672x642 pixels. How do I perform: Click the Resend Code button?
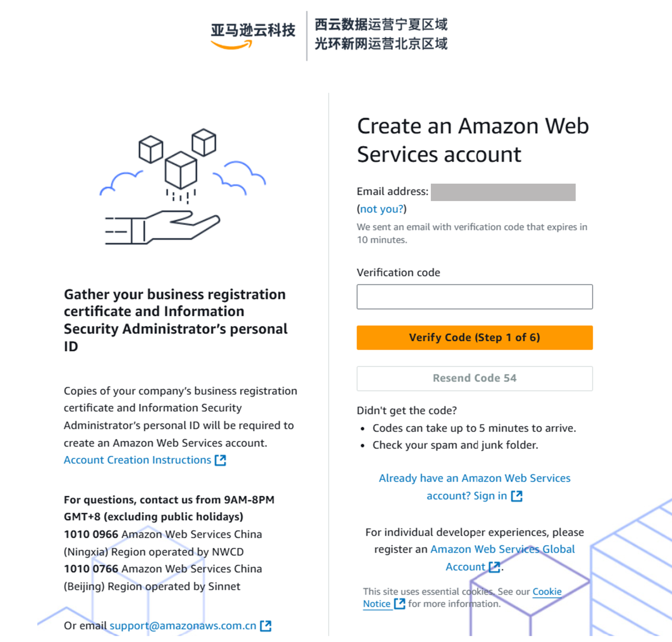tap(474, 378)
